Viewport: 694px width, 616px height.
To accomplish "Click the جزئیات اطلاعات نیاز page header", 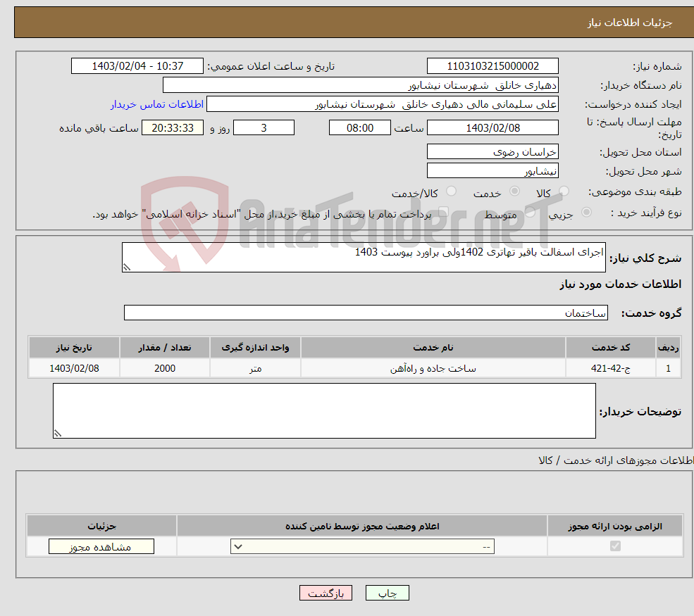I will (630, 23).
